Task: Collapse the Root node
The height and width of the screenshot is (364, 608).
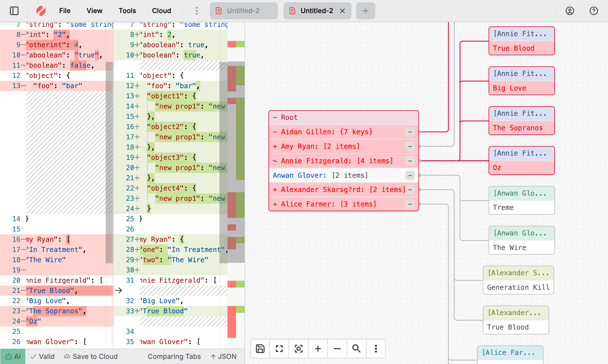Action: [275, 117]
